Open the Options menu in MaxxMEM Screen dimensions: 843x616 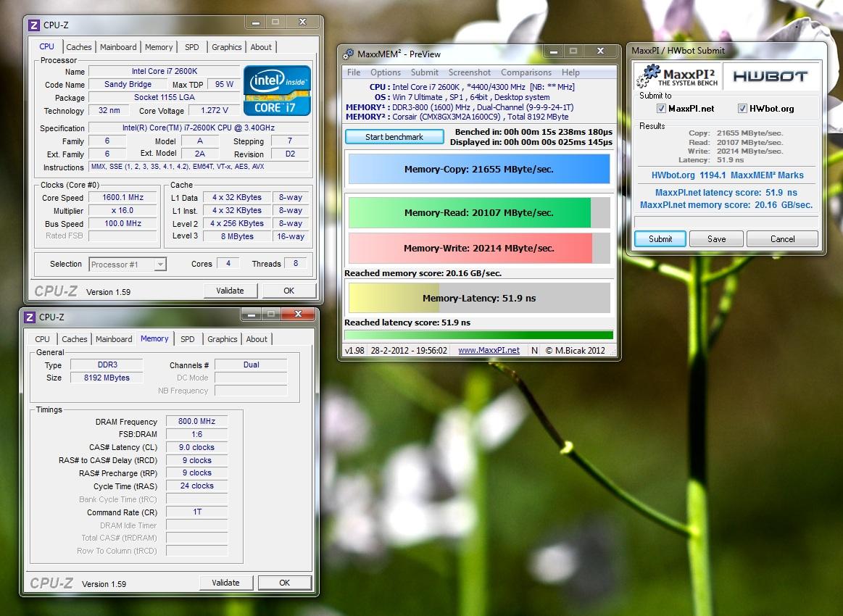386,72
